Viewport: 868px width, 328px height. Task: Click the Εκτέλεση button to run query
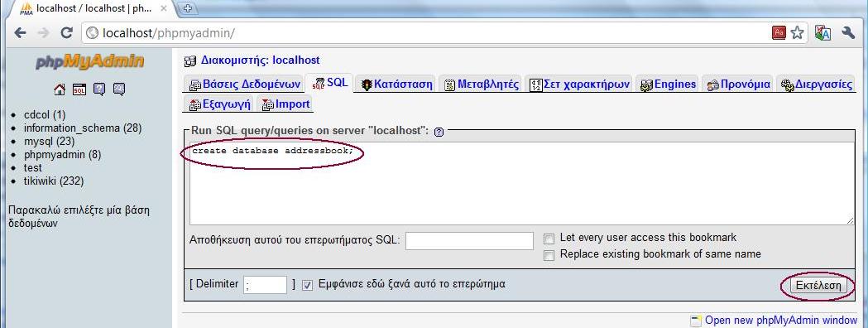pyautogui.click(x=818, y=286)
